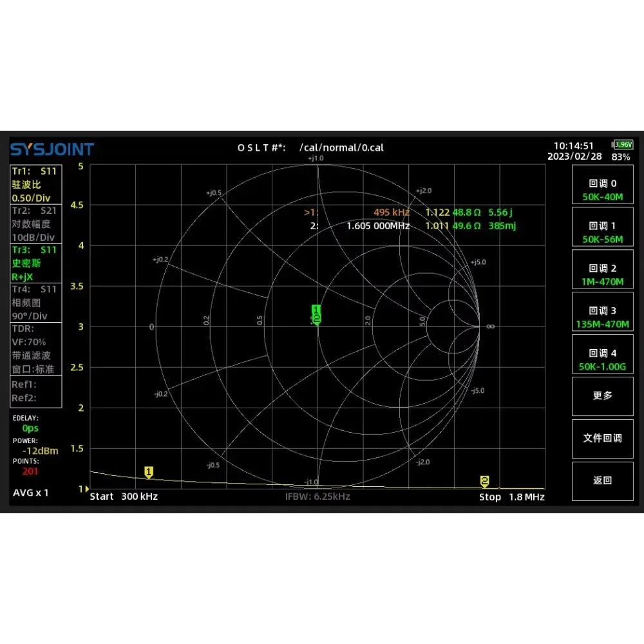Click the 带通滤波 bandpass filter setting
The image size is (644, 644).
pyautogui.click(x=31, y=355)
